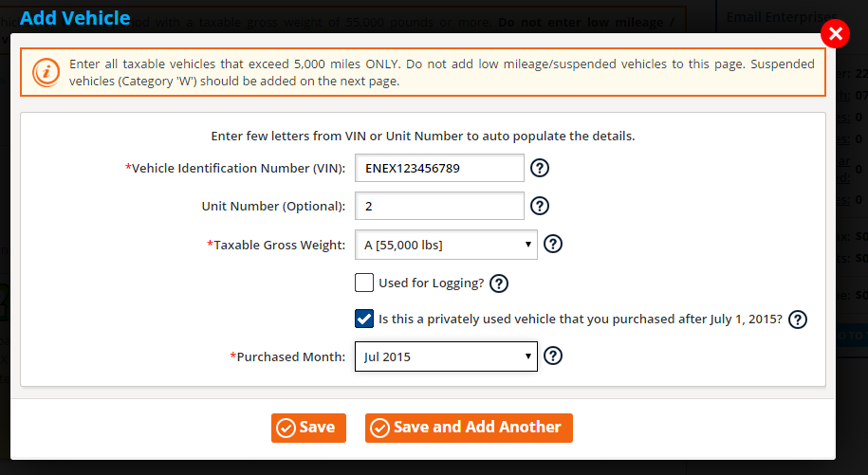The image size is (868, 475).
Task: Check the Used for Logging checkbox
Action: pyautogui.click(x=364, y=283)
